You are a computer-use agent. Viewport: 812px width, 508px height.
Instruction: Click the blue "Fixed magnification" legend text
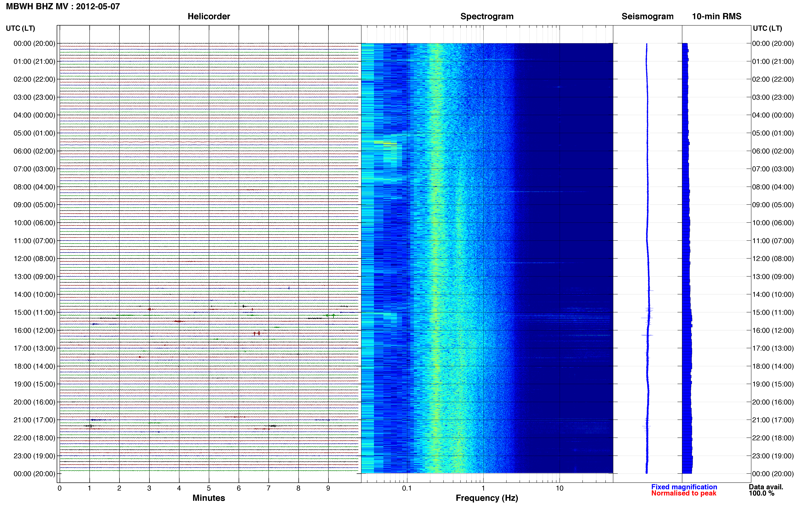pyautogui.click(x=684, y=487)
